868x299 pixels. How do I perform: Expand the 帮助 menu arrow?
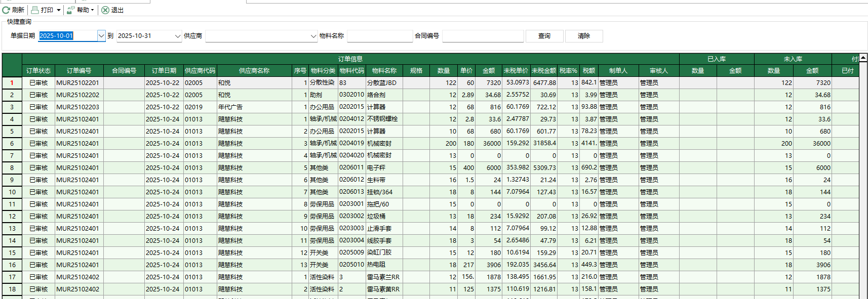click(92, 10)
